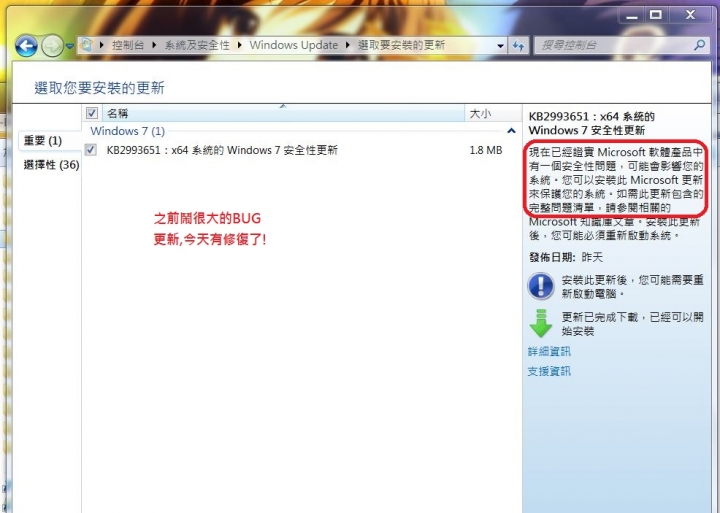
Task: Open recent pages dropdown beside Forward arrow
Action: [70, 46]
